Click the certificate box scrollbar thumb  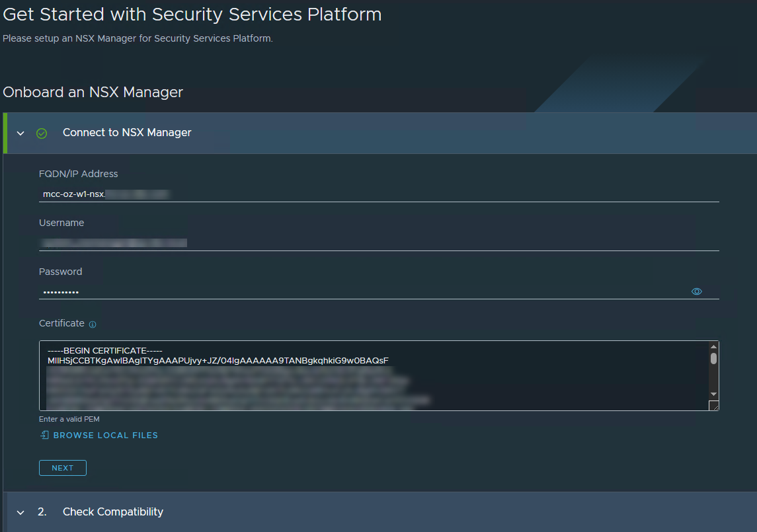[713, 359]
